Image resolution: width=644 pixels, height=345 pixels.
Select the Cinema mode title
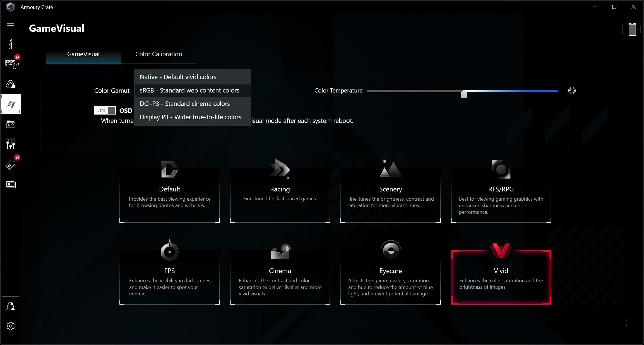click(x=280, y=271)
